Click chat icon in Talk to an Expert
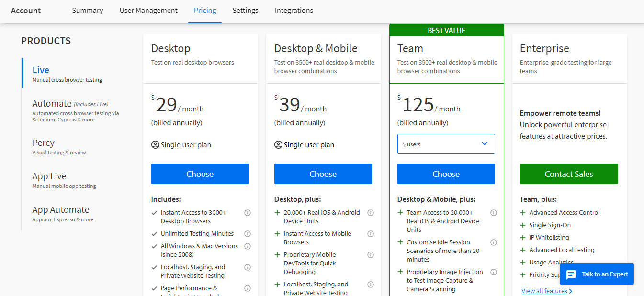 (x=571, y=274)
